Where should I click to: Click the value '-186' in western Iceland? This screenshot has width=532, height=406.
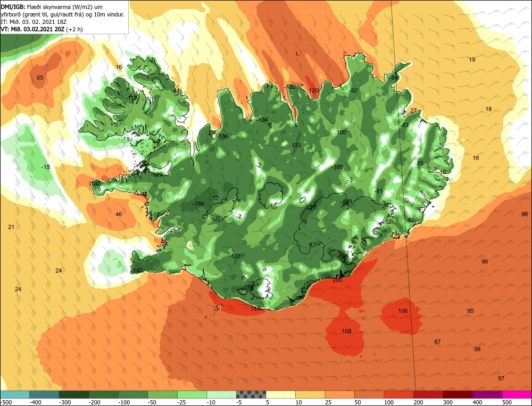tap(198, 204)
